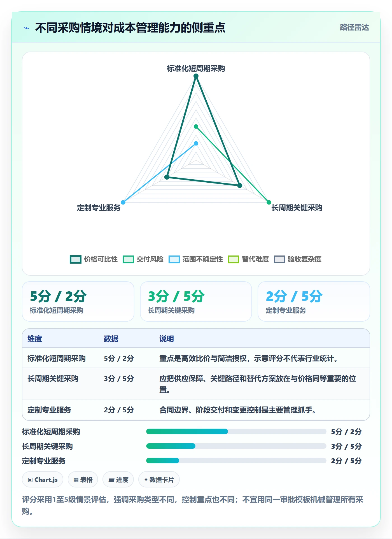Click 定制专业服务 in the table's third row

coord(49,410)
